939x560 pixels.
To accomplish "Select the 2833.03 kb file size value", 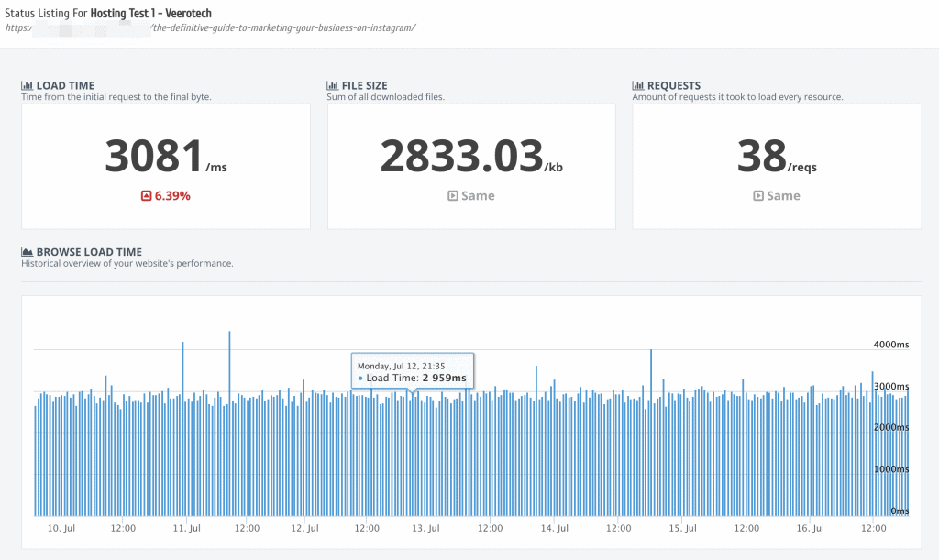I will (461, 157).
